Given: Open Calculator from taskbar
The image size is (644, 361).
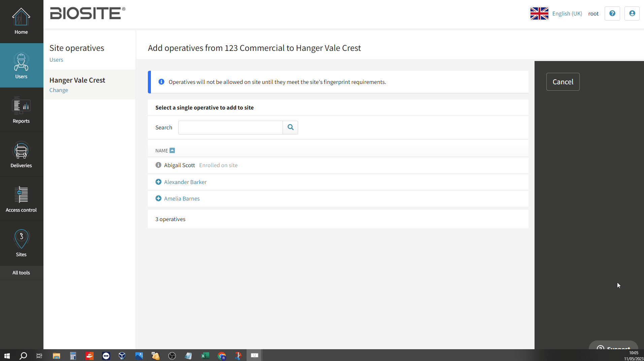Looking at the screenshot, I should [73, 356].
